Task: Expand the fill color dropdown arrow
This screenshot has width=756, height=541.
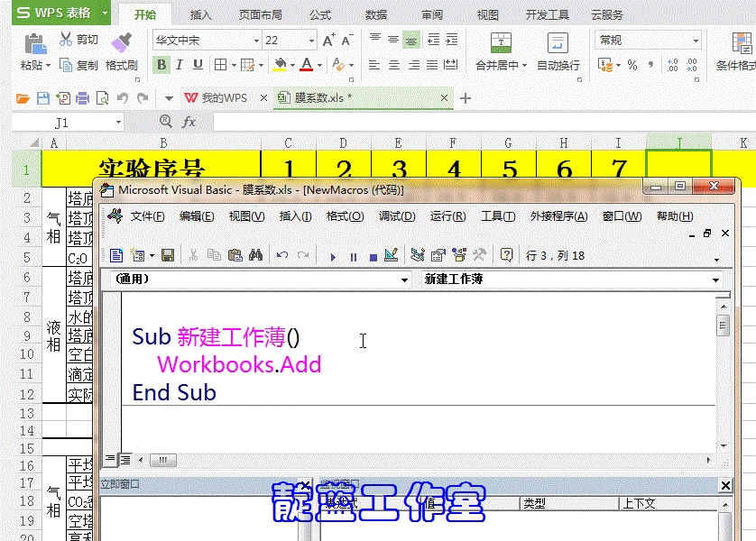Action: click(291, 64)
